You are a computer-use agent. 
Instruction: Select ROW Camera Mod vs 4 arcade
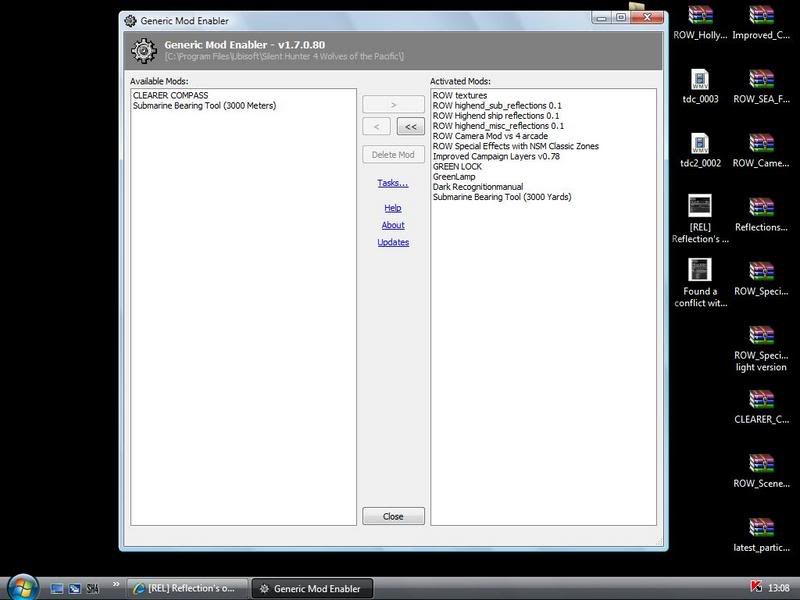coord(490,136)
